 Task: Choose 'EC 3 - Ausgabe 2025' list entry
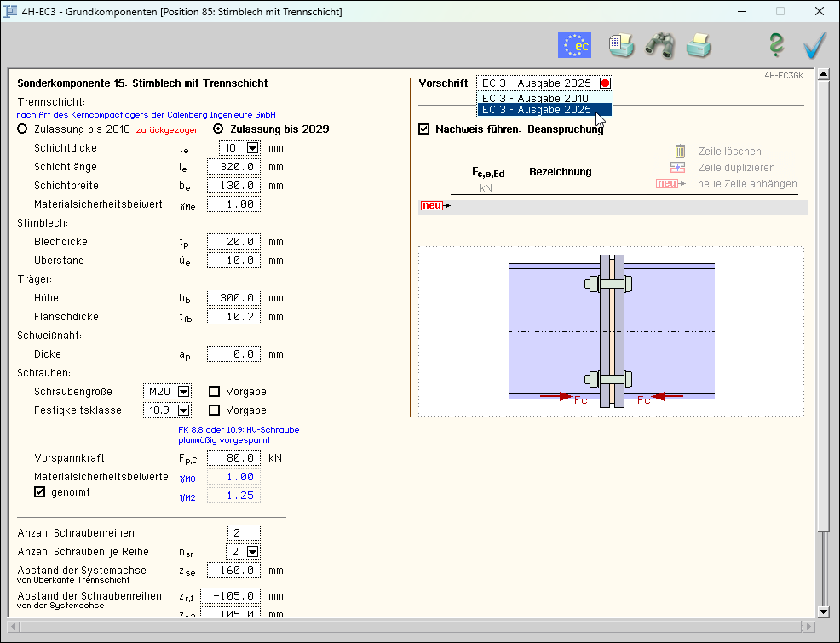pos(536,110)
